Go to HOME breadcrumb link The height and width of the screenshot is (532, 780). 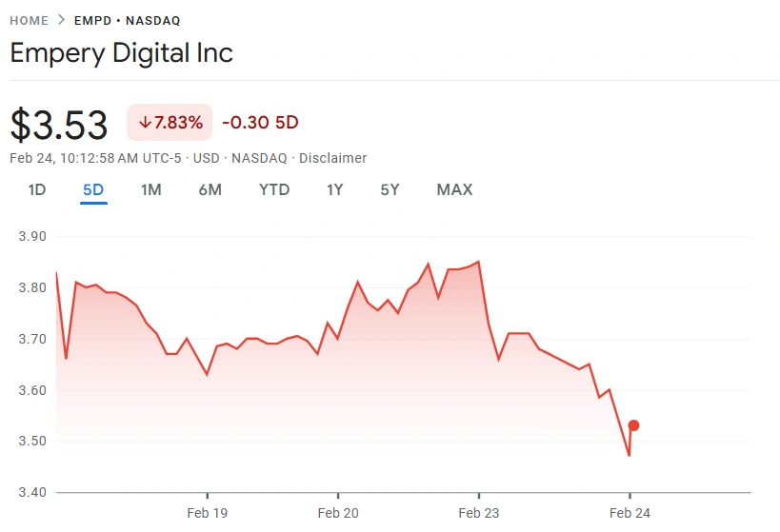tap(29, 20)
